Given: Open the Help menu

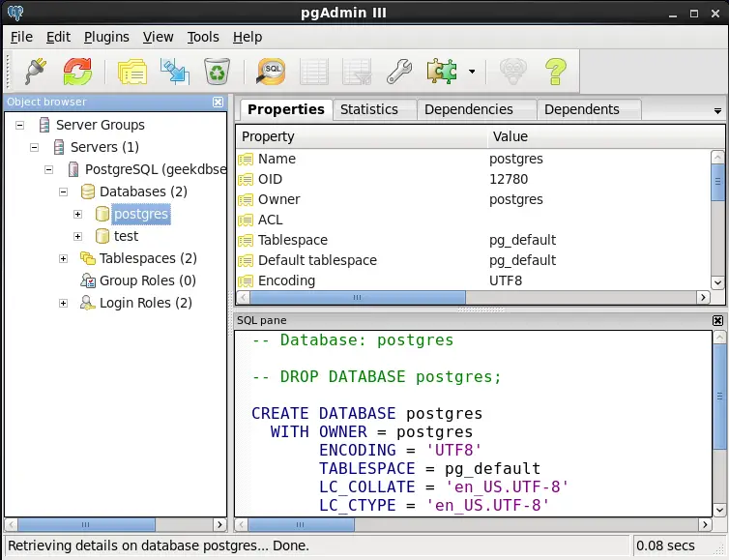Looking at the screenshot, I should 248,37.
